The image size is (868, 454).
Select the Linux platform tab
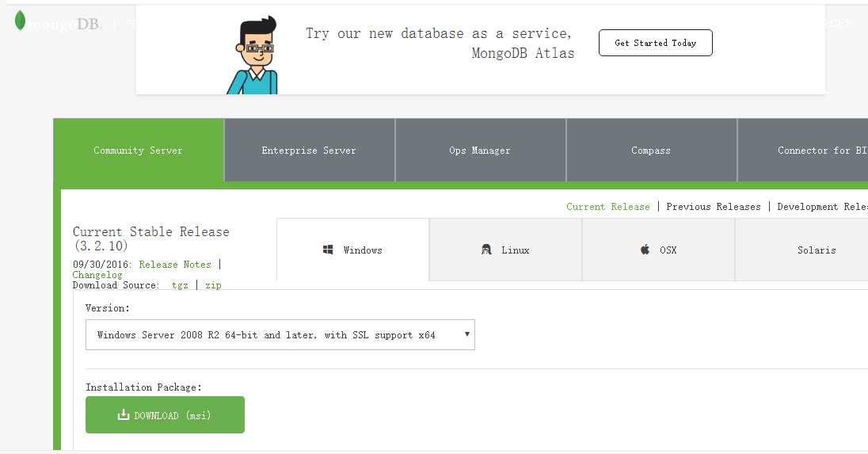pos(505,250)
